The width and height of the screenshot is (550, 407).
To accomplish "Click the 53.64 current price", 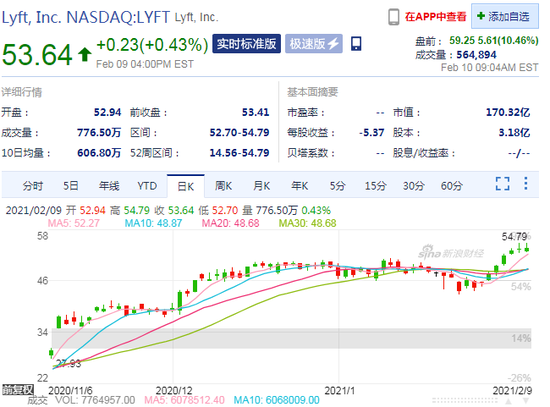I will [37, 55].
